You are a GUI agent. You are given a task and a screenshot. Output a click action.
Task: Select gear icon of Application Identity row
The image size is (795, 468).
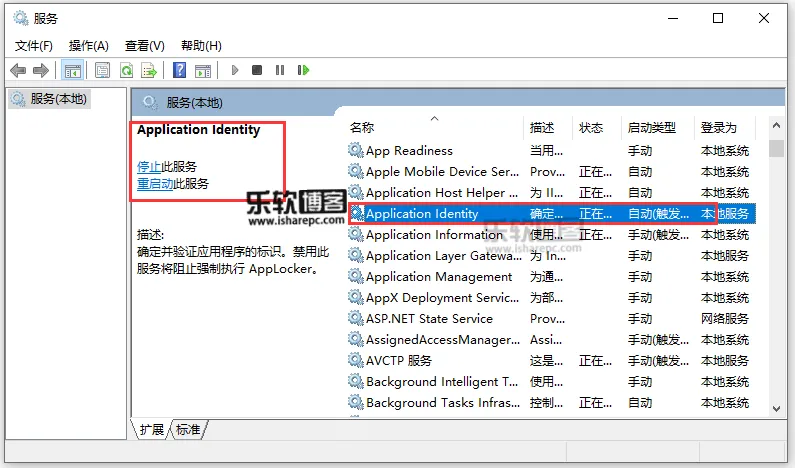click(357, 213)
